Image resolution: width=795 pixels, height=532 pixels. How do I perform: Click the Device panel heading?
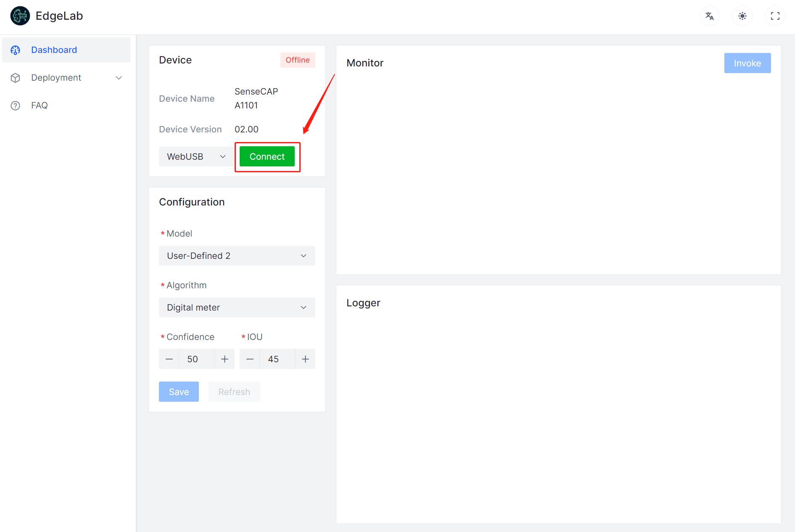[x=175, y=60]
